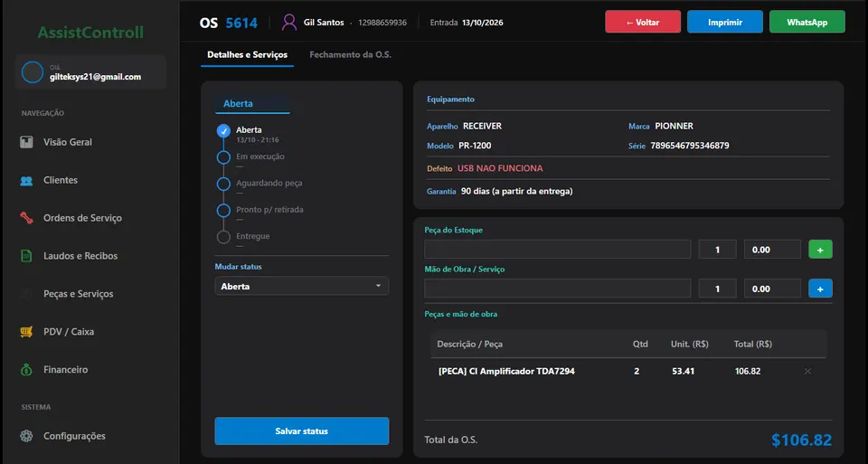Click the Mão de Obra quantity field

717,289
